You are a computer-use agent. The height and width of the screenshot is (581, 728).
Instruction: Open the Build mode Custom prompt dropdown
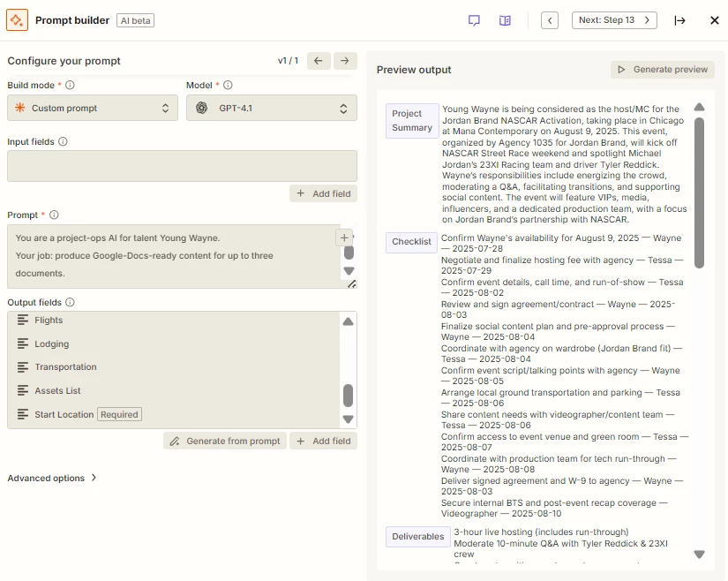93,108
